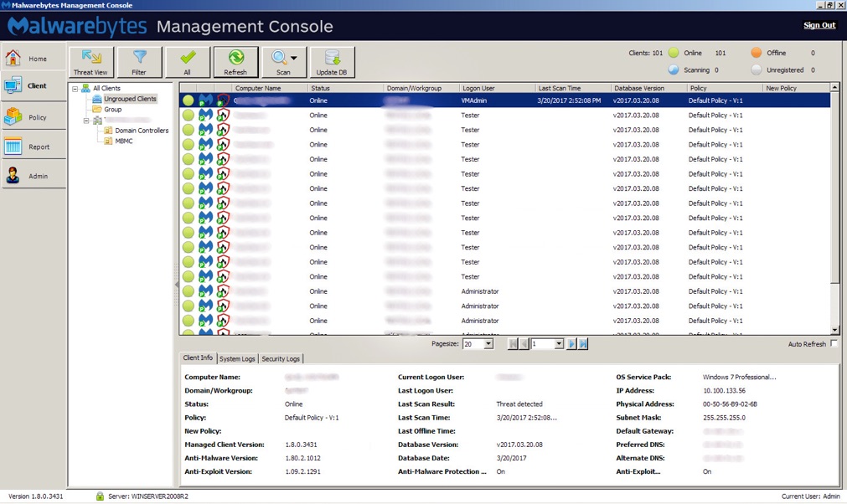This screenshot has height=504, width=847.
Task: Sort by Policy column header
Action: coord(724,88)
